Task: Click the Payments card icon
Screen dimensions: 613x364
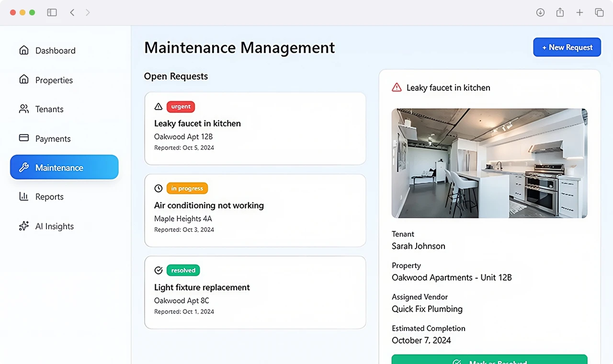Action: pos(24,138)
